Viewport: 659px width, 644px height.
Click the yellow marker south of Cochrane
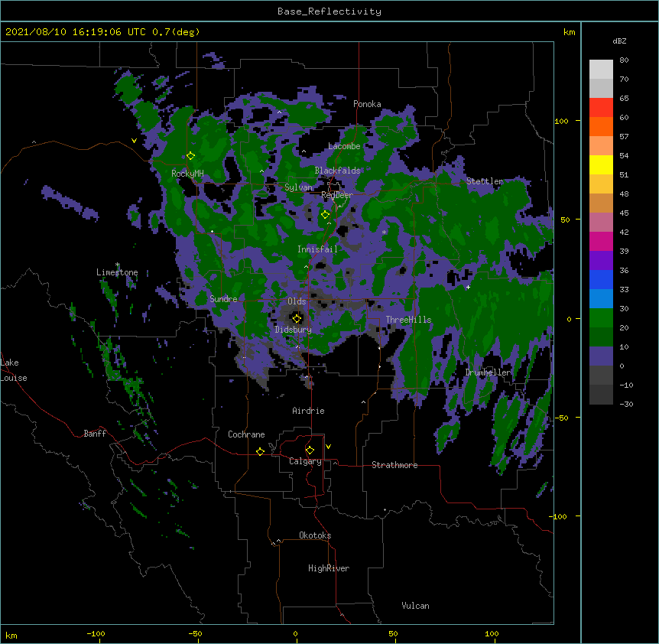coord(260,451)
